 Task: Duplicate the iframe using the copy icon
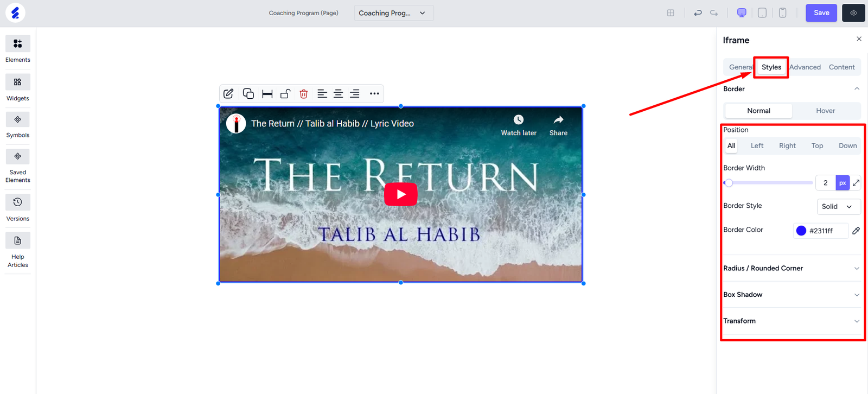[248, 94]
